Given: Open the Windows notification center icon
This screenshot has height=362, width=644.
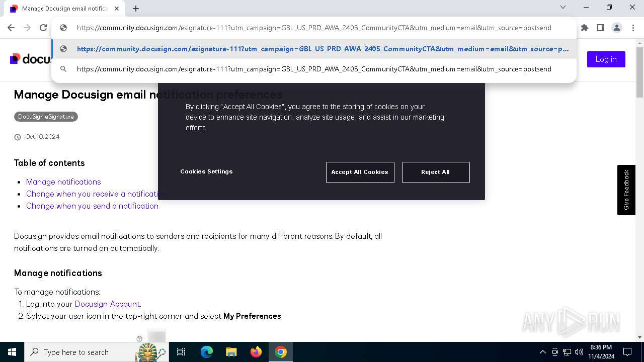Looking at the screenshot, I should point(627,352).
